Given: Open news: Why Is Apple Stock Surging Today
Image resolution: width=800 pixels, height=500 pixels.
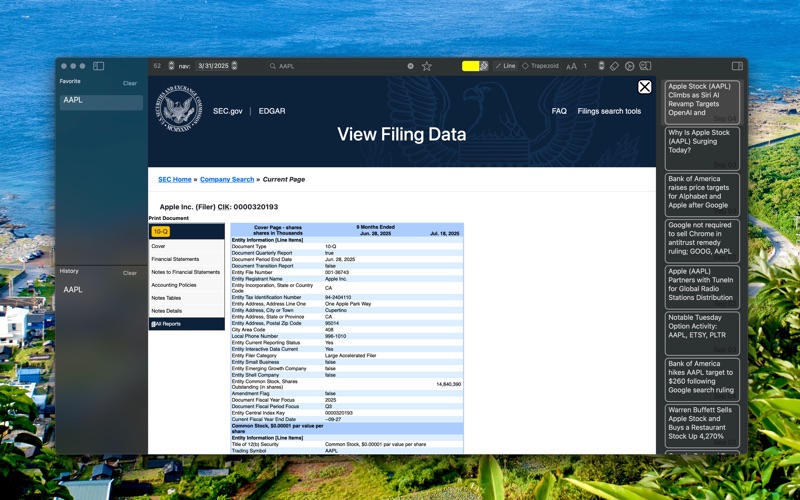Looking at the screenshot, I should pos(702,148).
